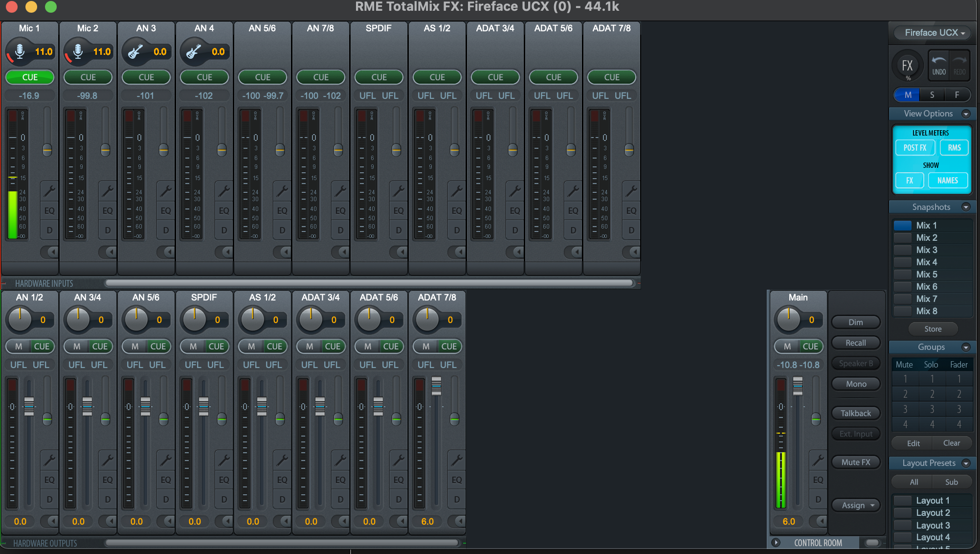Screen dimensions: 980x554
Task: Click the ADAT 7/8 output fader handle
Action: tap(436, 386)
